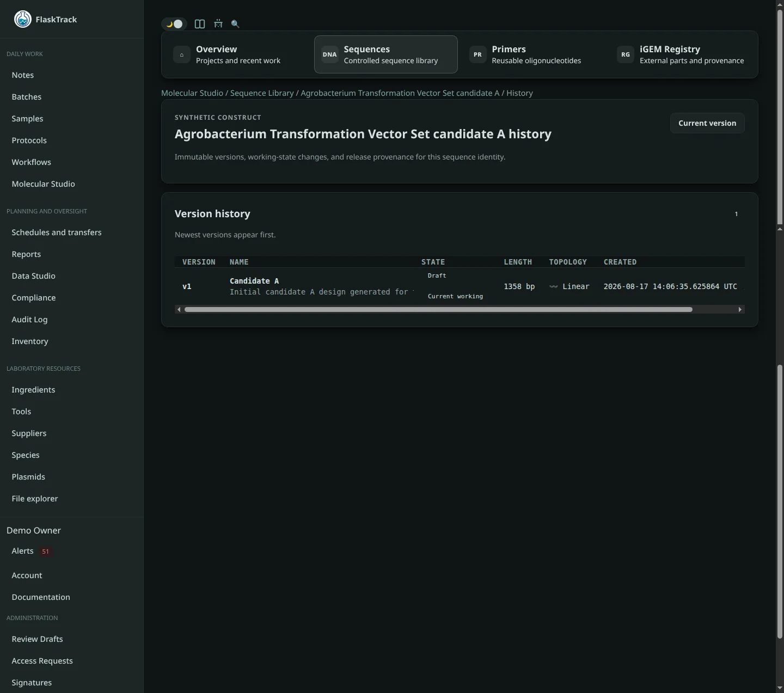Click the home icon on Overview

182,54
